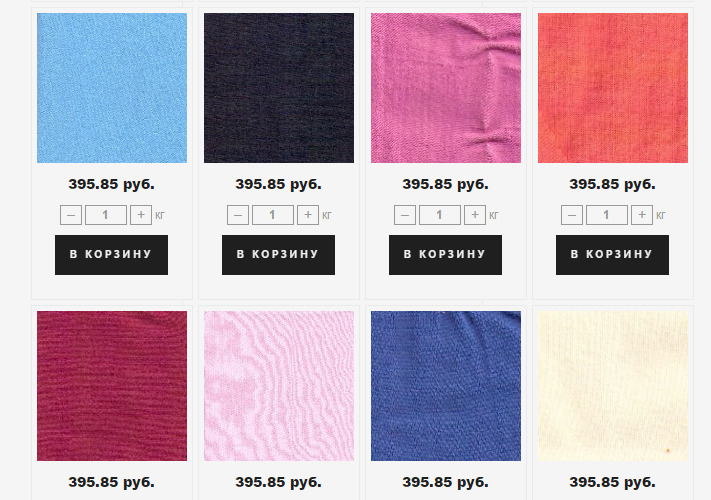This screenshot has width=711, height=500.
Task: Open the pink fabric swatch image
Action: (446, 88)
